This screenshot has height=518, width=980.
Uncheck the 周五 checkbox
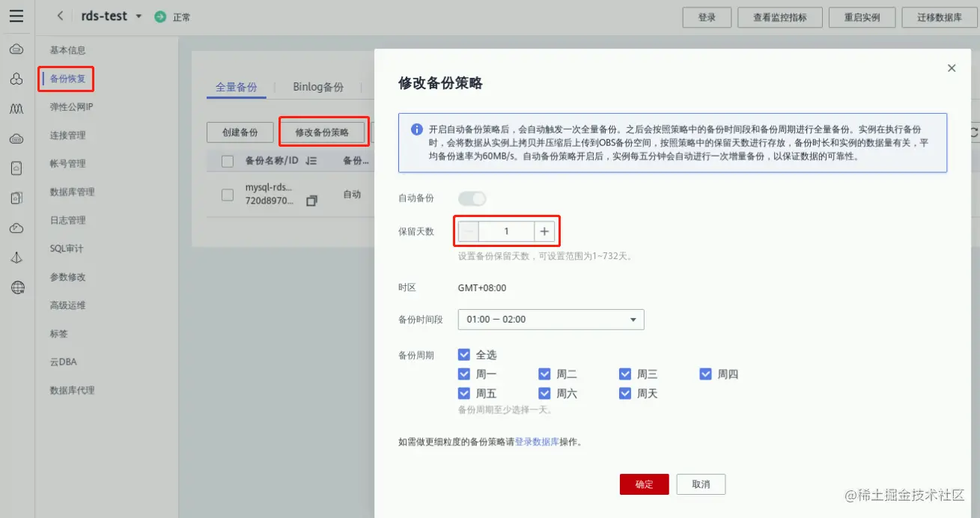[464, 394]
